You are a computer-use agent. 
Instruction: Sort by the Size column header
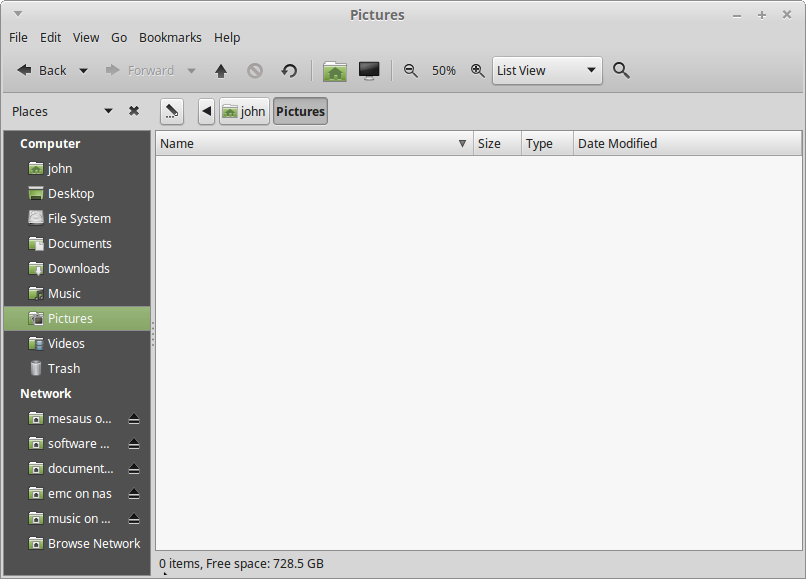pyautogui.click(x=497, y=143)
